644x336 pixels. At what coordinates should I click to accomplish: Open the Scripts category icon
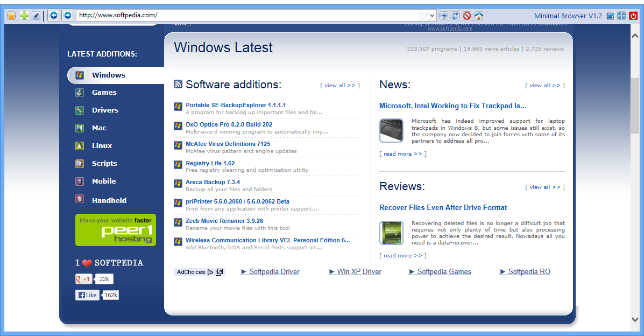pos(80,163)
